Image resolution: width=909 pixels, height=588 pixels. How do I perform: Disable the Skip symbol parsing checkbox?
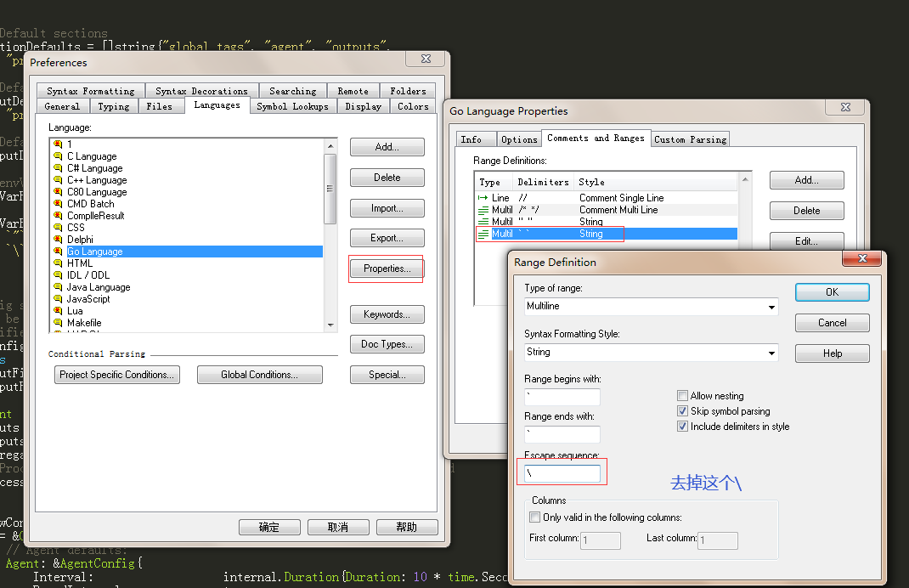(x=682, y=410)
